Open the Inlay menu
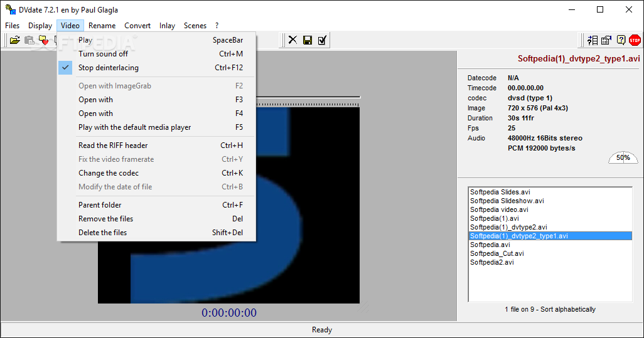Screen dimensions: 644x338 click(167, 26)
